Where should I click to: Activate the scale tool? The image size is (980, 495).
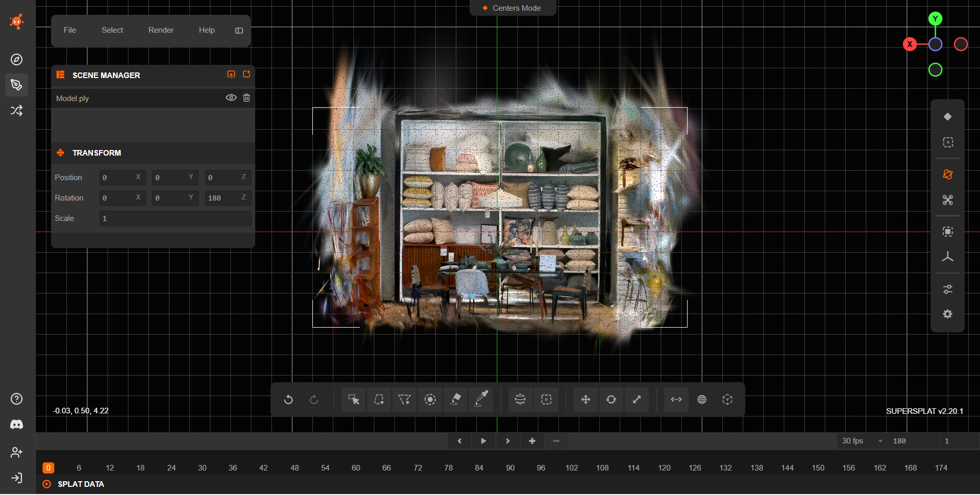coord(637,400)
